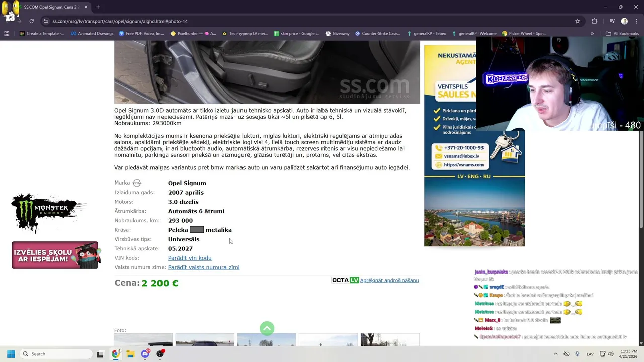The width and height of the screenshot is (644, 362).
Task: Open the Chrome profile avatar
Action: 624,21
